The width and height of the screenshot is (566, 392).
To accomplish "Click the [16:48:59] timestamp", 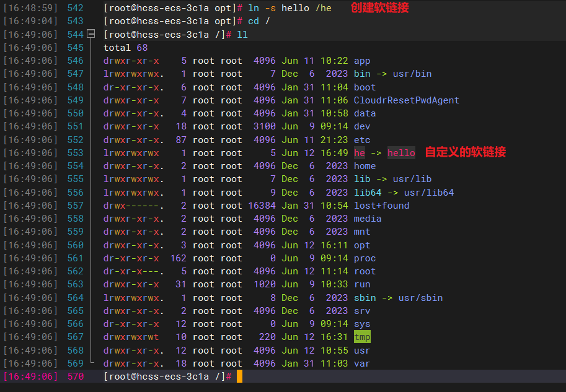I will [x=30, y=8].
